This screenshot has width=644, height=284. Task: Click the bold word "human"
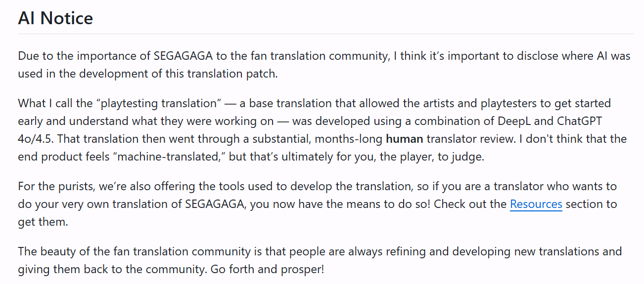[404, 139]
